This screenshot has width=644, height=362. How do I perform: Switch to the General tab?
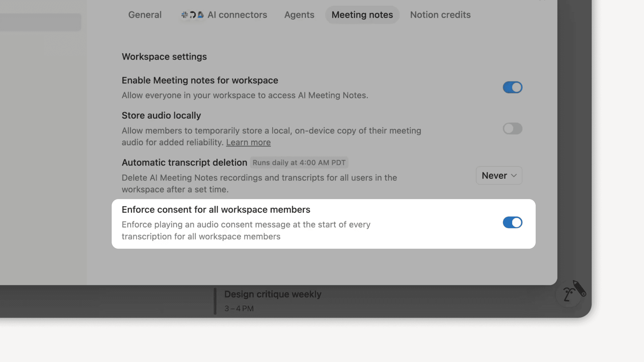[x=145, y=15]
